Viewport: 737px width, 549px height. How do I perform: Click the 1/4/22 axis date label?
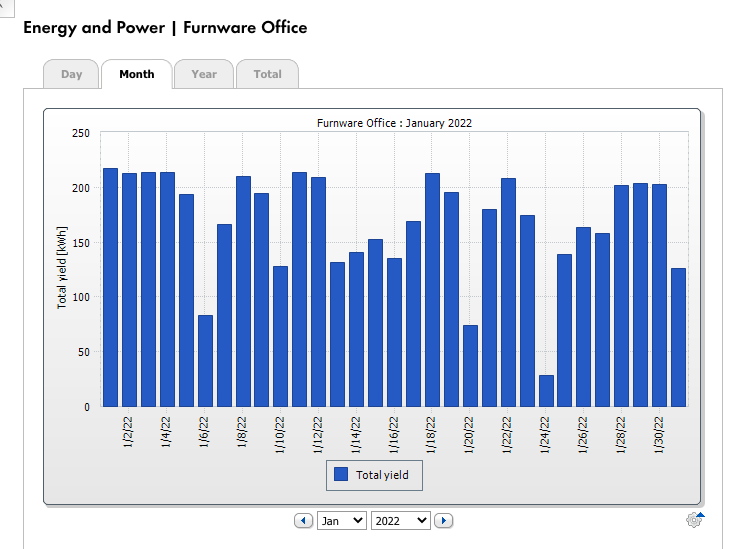(x=165, y=432)
